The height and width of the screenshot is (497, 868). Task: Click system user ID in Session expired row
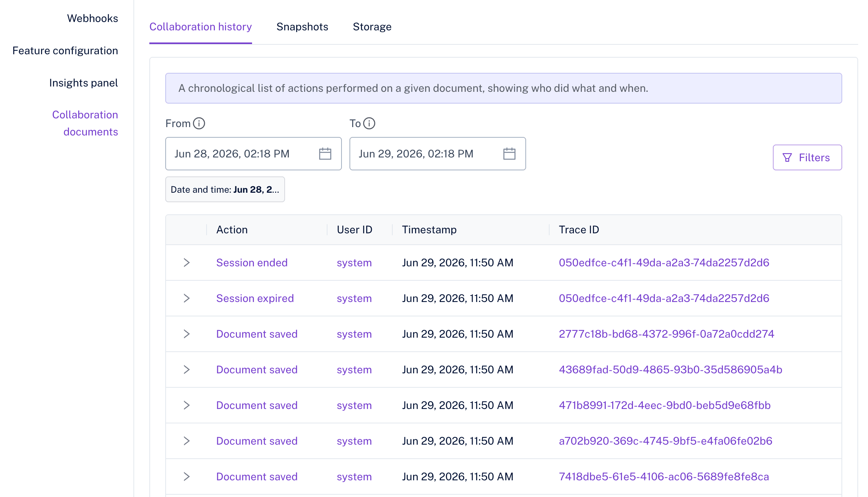click(354, 298)
